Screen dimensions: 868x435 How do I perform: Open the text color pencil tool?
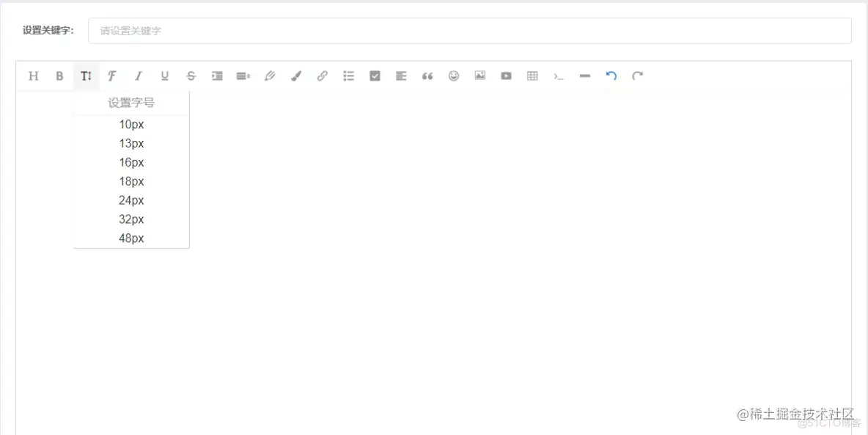[x=270, y=76]
